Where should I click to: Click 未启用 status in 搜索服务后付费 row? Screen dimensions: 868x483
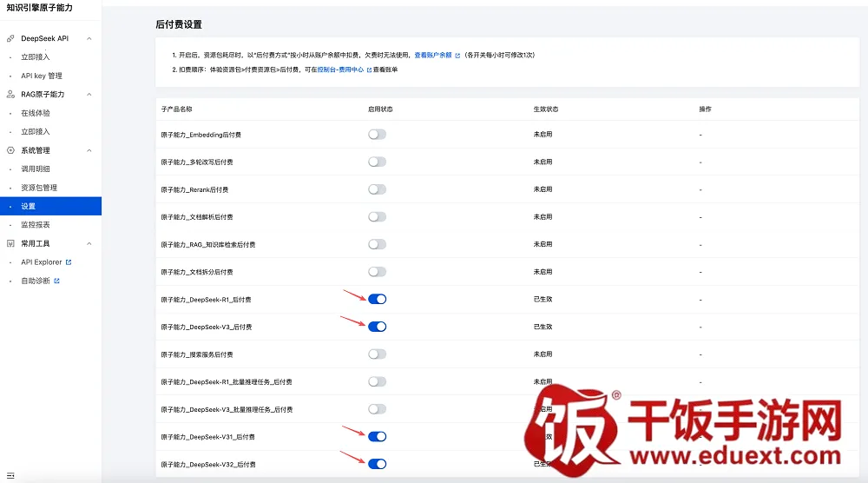coord(543,354)
